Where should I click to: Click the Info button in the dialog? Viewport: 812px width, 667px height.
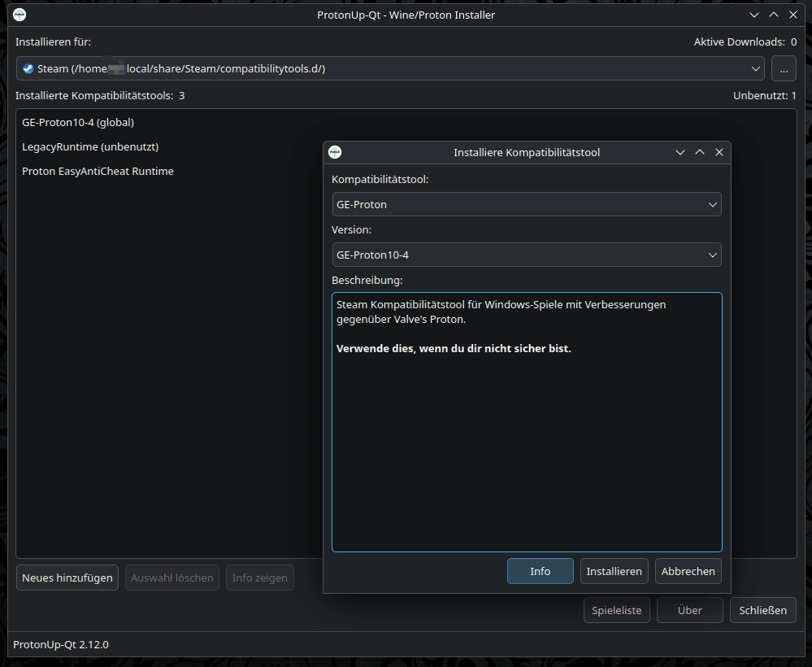[541, 571]
